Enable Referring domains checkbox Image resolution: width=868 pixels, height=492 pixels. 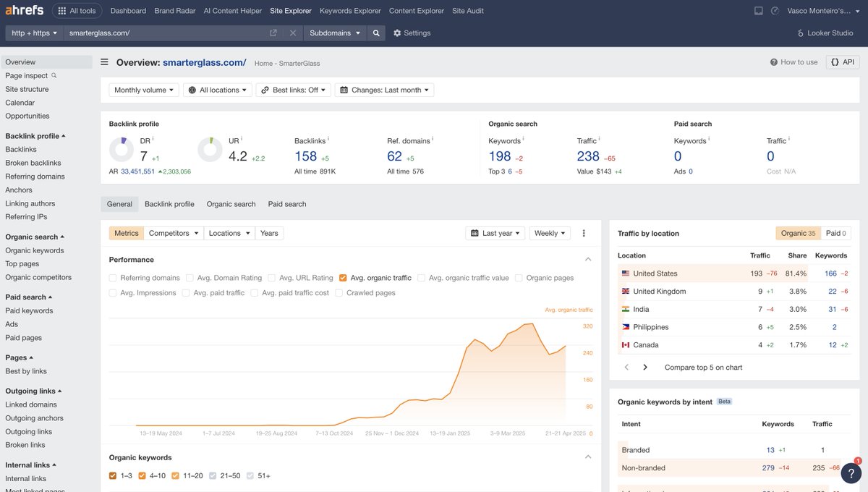coord(113,278)
